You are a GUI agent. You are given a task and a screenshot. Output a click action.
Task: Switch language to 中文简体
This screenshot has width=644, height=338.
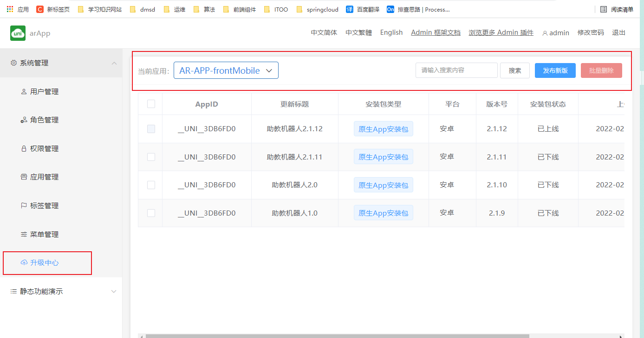324,32
